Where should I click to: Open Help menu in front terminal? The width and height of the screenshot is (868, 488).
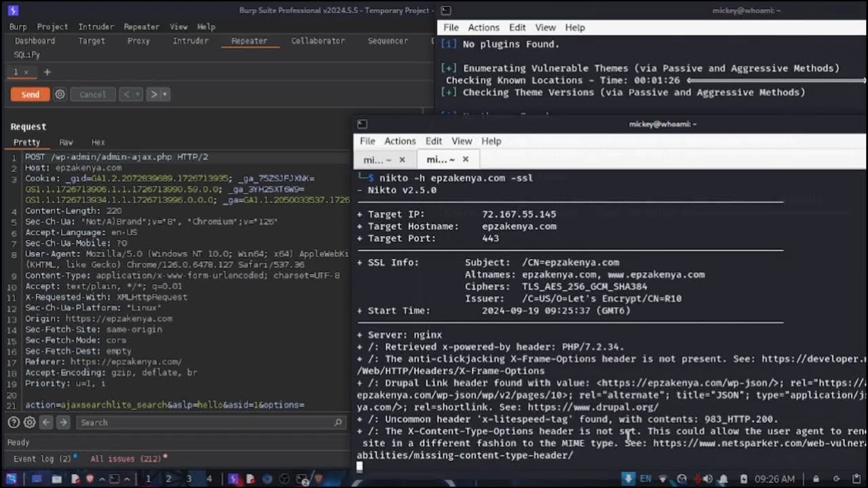click(x=491, y=141)
